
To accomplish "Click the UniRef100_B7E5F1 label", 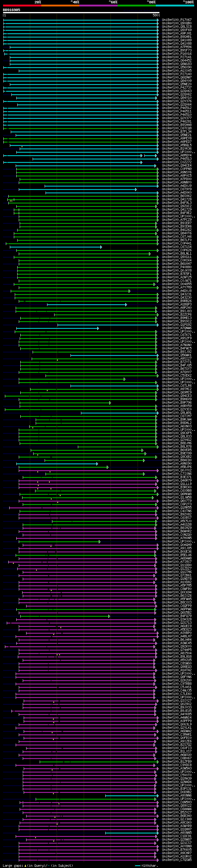I will pyautogui.click(x=176, y=274).
